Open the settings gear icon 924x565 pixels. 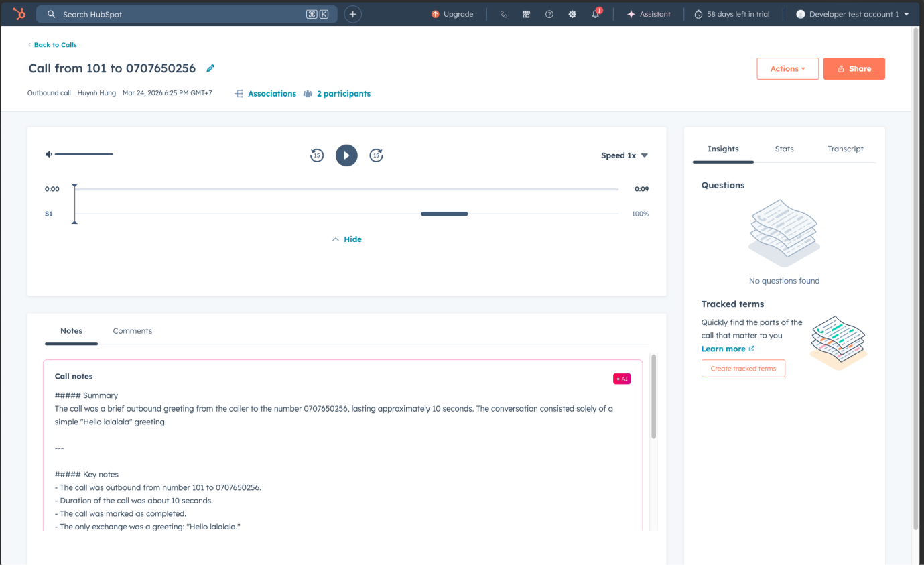coord(572,14)
